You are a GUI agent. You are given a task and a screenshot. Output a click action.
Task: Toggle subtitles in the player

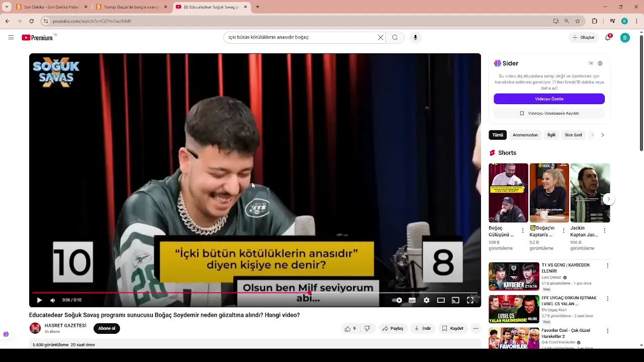[412, 300]
